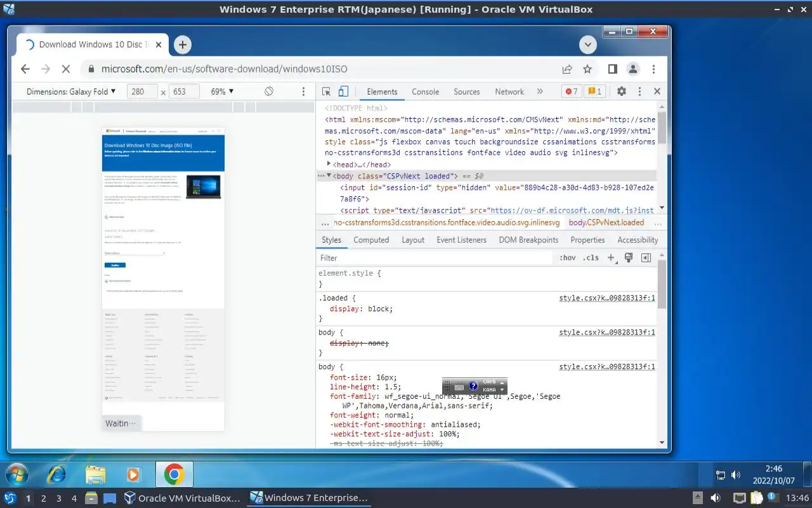Toggle the .cls element classes panel
The image size is (812, 508).
coord(591,258)
